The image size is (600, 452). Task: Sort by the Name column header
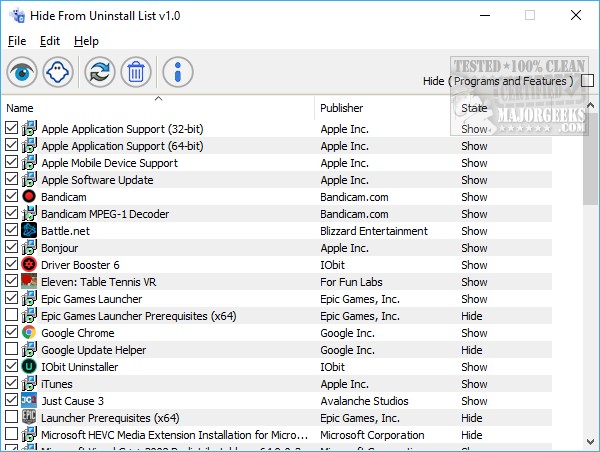(158, 108)
